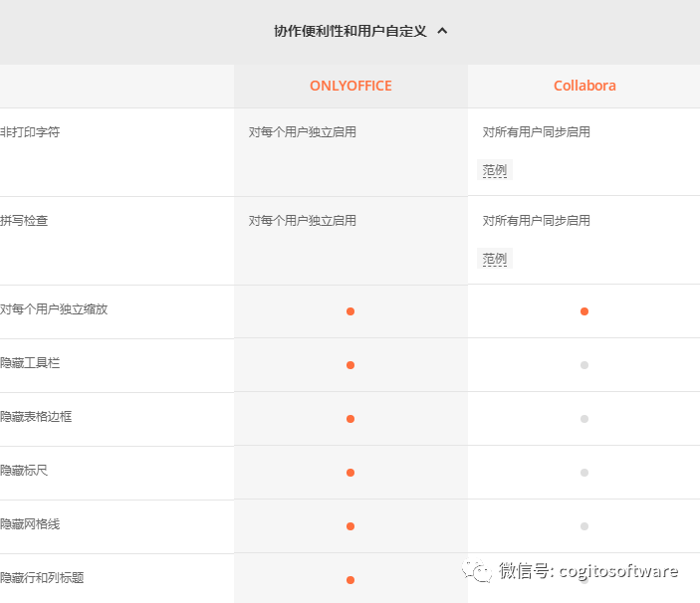This screenshot has width=700, height=603.
Task: Click the 隐藏标尺 row label
Action: coord(24,470)
